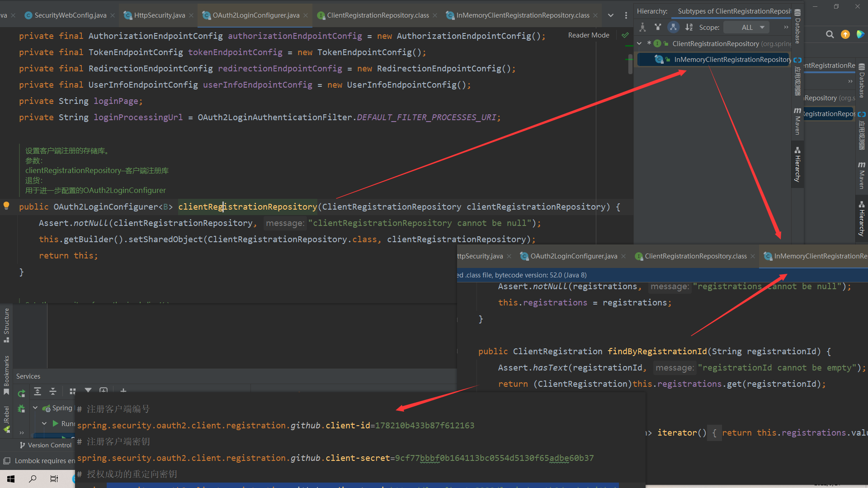Click the tool windows quick access icon
Image resolution: width=868 pixels, height=488 pixels.
tap(7, 461)
